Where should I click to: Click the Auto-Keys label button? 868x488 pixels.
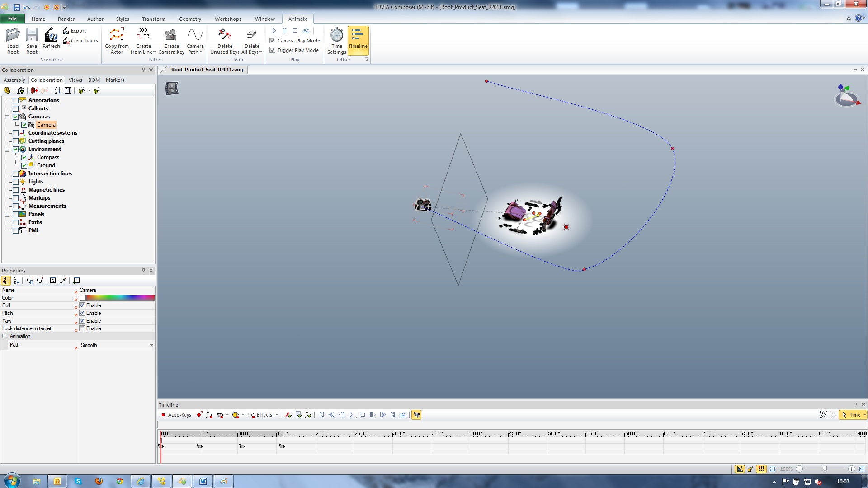179,415
